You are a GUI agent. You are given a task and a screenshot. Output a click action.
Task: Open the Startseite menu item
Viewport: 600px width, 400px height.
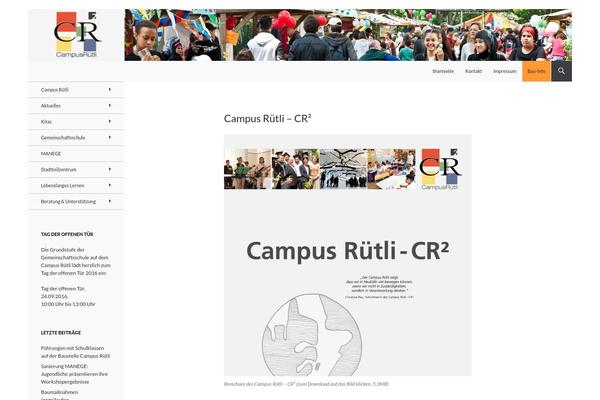tap(443, 71)
